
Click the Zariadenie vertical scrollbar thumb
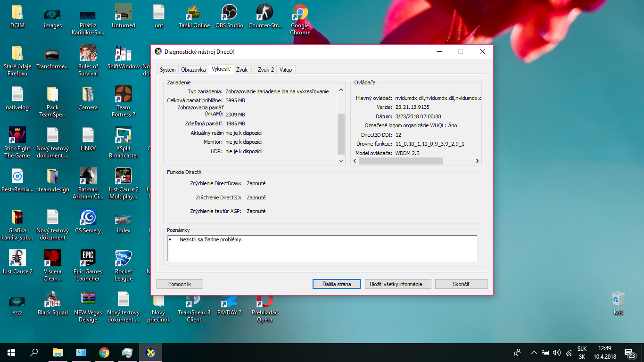pyautogui.click(x=341, y=134)
